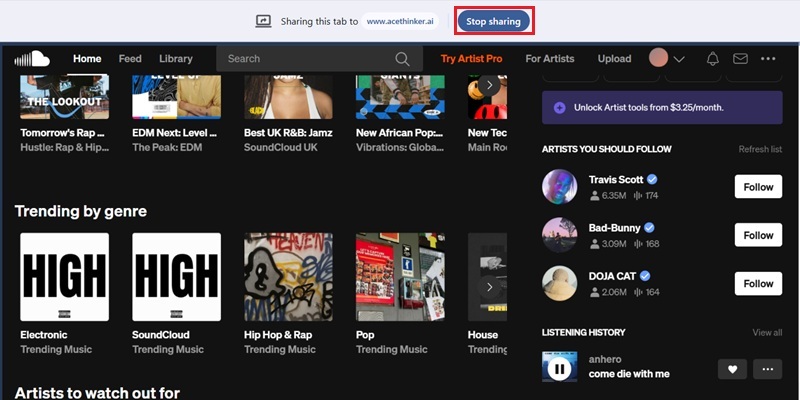Click Bad-Bunny name
Image resolution: width=800 pixels, height=400 pixels.
[614, 228]
